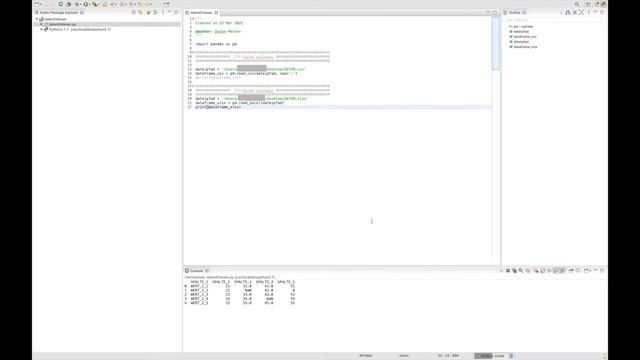Click the 'import pandas as pd' line
Image resolution: width=640 pixels, height=360 pixels.
pos(216,44)
